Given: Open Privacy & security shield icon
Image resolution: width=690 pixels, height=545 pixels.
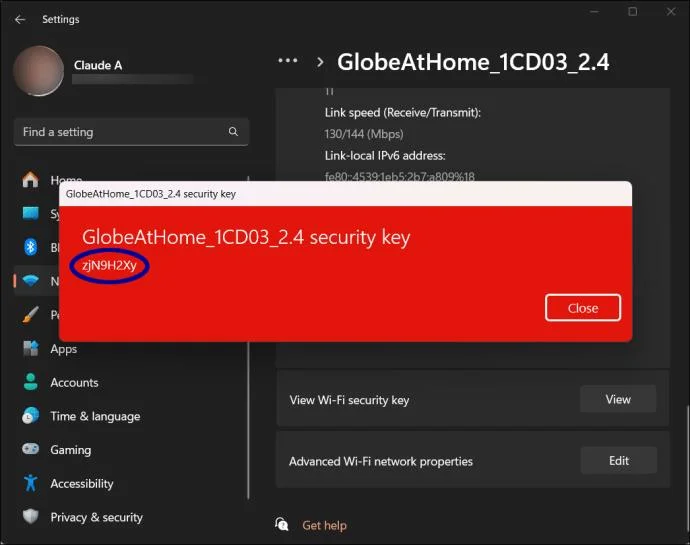Looking at the screenshot, I should 30,516.
